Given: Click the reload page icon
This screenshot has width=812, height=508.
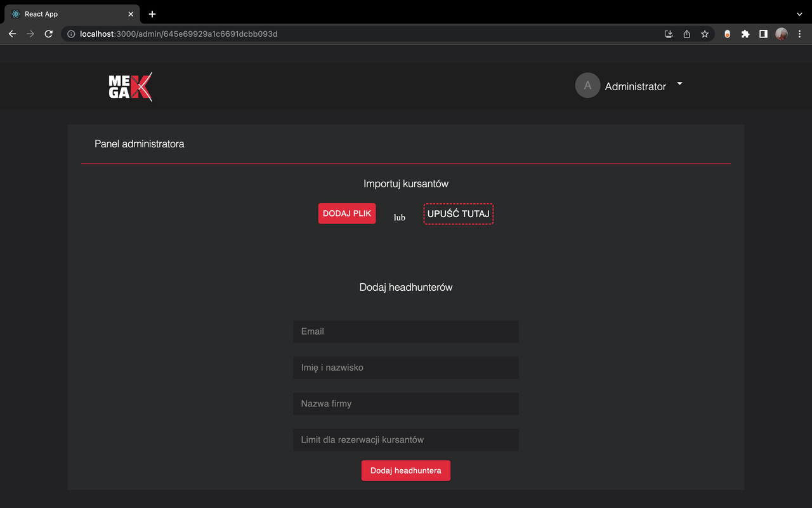Looking at the screenshot, I should [48, 34].
